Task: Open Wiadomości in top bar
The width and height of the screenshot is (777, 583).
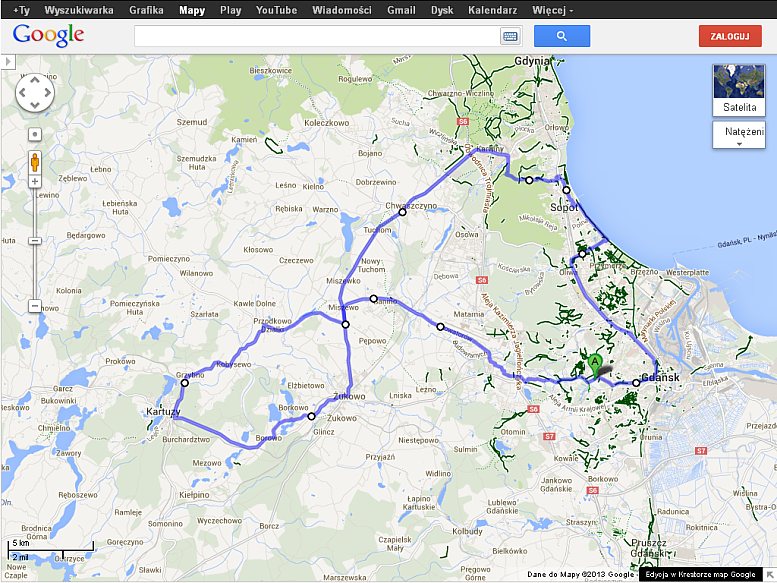Action: pos(342,10)
